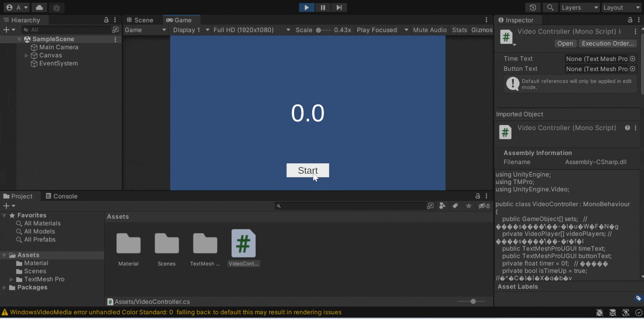
Task: Open the Hierarchy add object plus dropdown
Action: (9, 30)
